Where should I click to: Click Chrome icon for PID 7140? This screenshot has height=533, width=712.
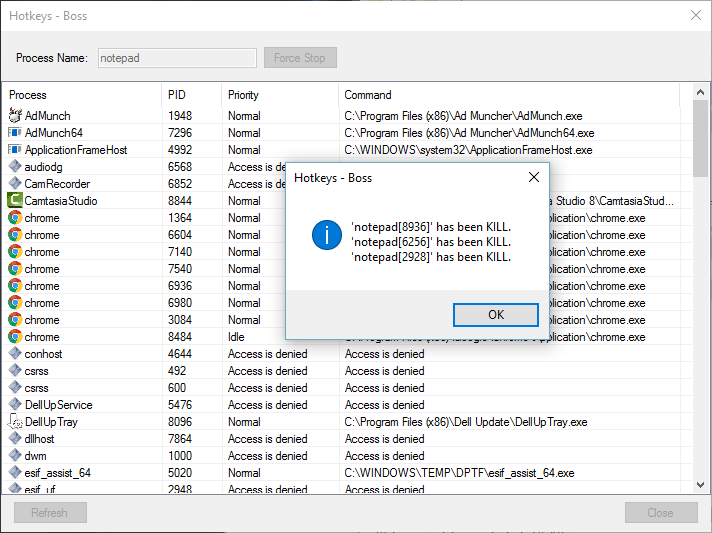15,252
